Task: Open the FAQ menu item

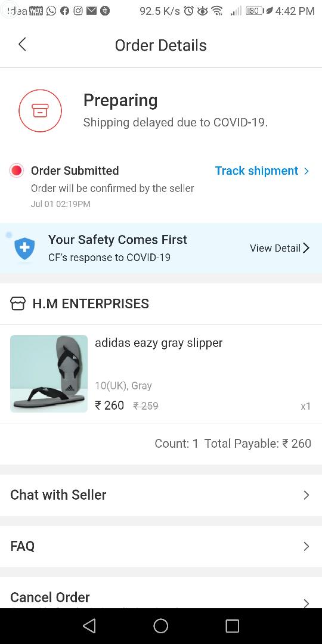Action: (161, 546)
